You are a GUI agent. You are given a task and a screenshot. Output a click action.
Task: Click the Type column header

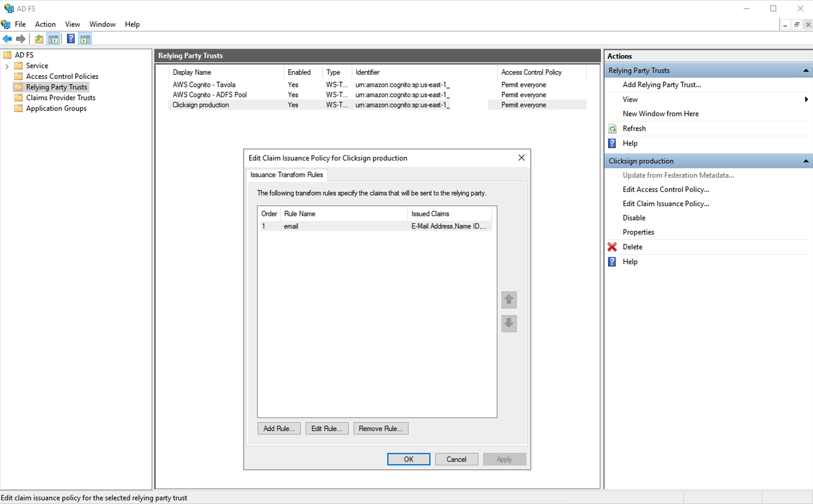click(x=337, y=72)
